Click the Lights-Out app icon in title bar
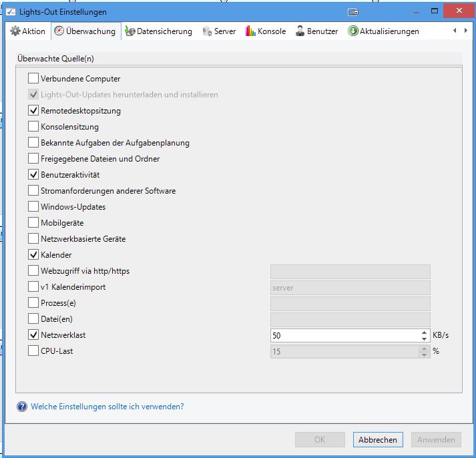The height and width of the screenshot is (458, 476). point(11,12)
